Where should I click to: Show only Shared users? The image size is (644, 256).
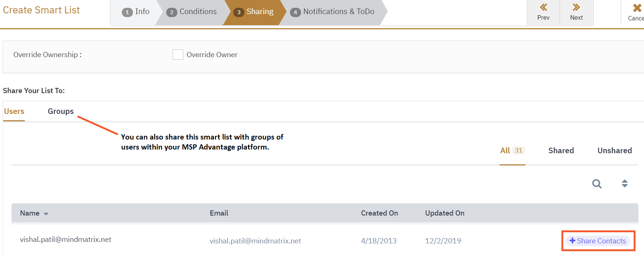[561, 151]
